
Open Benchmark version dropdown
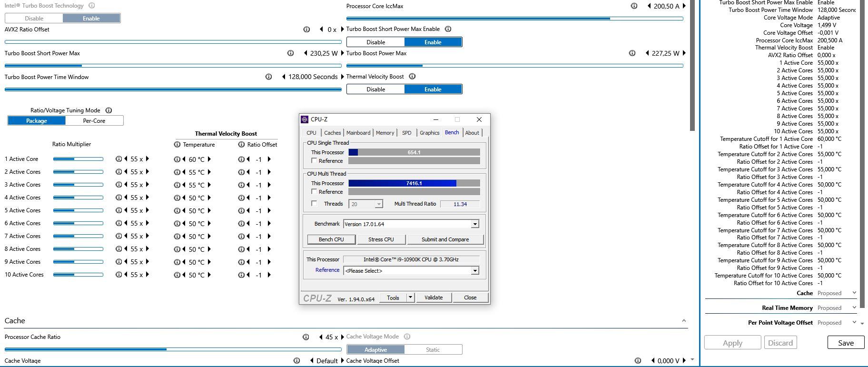[x=474, y=224]
